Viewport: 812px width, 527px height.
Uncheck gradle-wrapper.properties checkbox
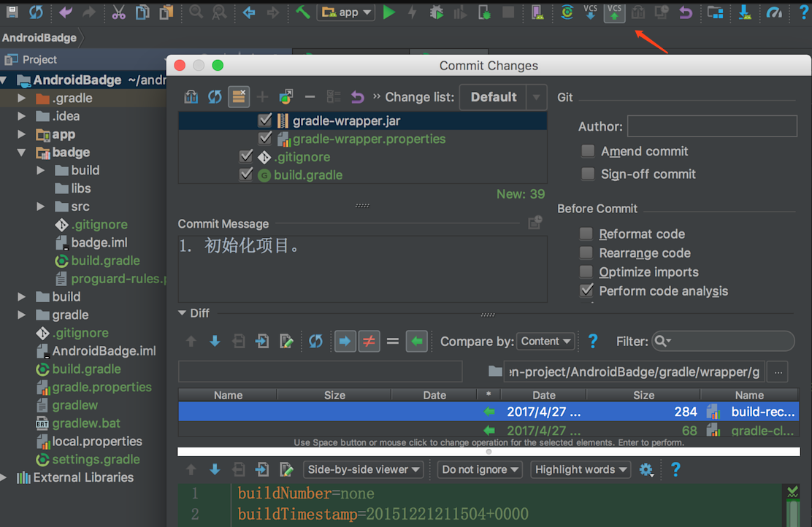pyautogui.click(x=264, y=139)
